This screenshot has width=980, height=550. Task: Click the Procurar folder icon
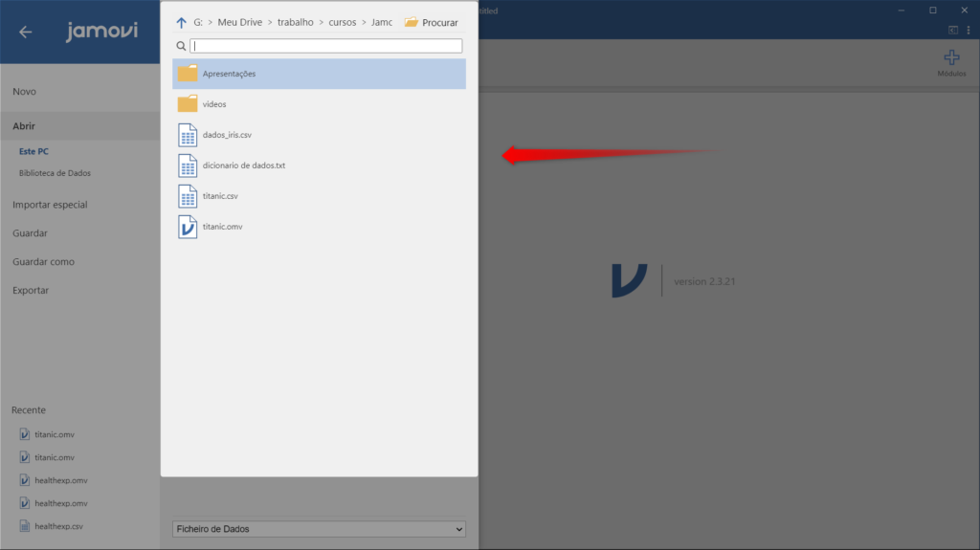412,23
